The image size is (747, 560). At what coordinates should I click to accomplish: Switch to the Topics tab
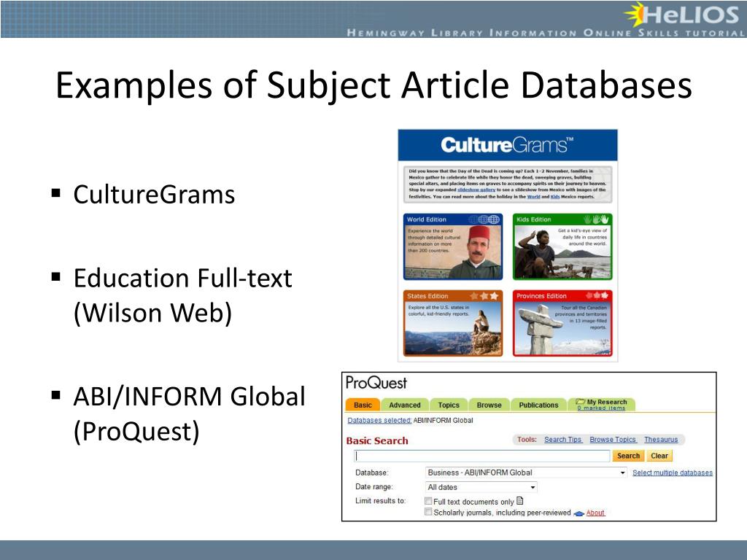coord(449,405)
